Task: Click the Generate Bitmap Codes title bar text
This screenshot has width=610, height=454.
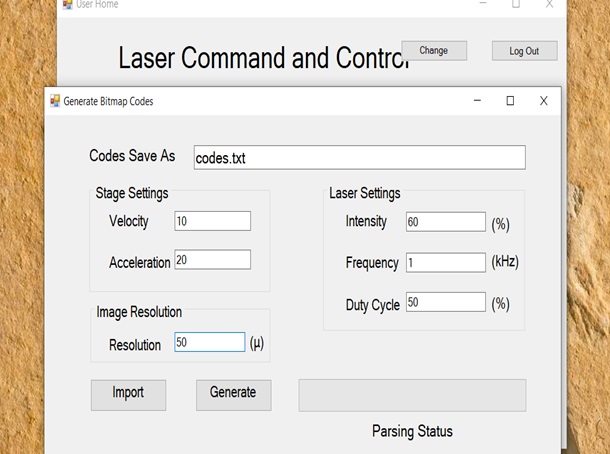Action: [x=108, y=101]
